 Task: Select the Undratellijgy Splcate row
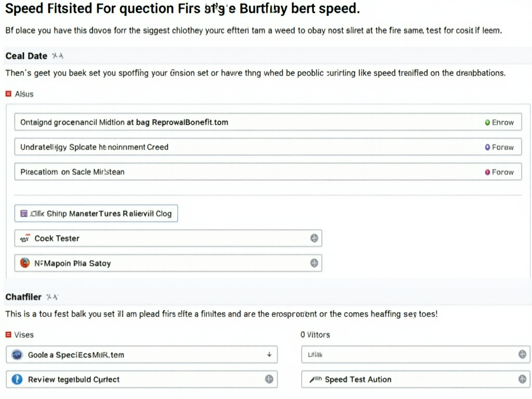[x=268, y=147]
